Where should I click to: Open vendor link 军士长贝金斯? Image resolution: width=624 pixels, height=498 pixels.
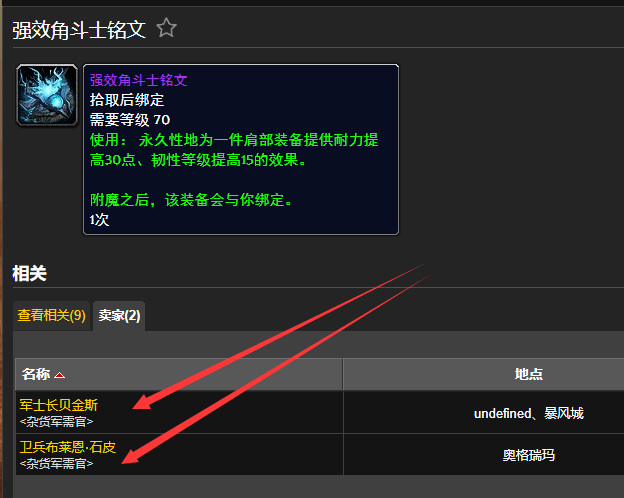point(58,405)
